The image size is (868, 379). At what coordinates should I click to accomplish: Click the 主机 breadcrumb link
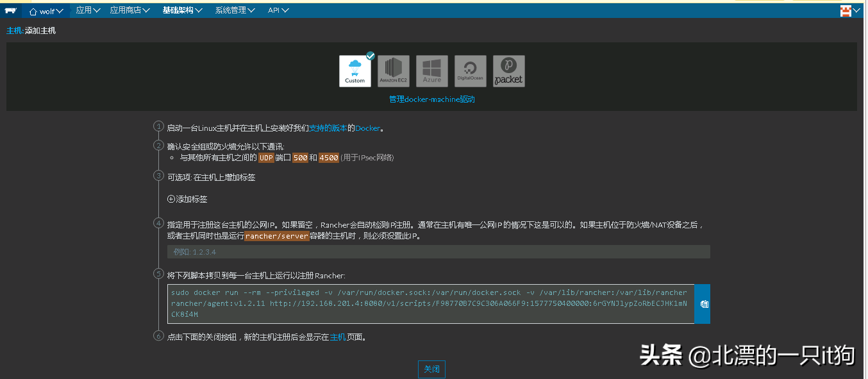[x=13, y=30]
